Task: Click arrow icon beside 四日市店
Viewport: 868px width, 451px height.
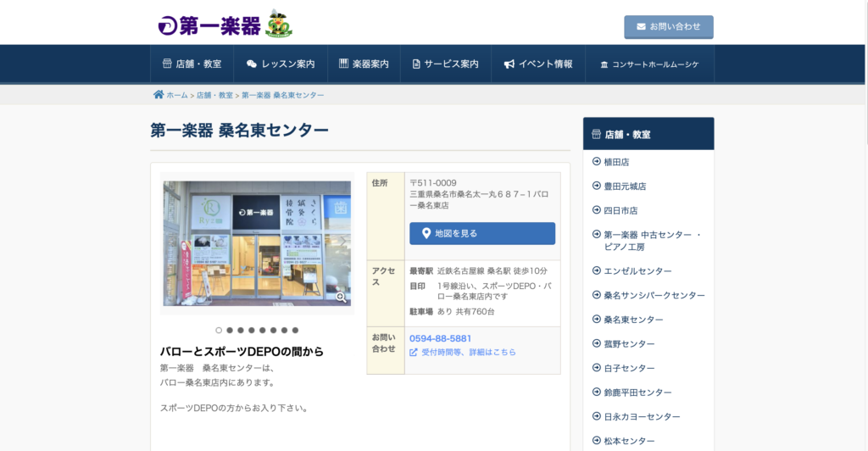Action: 596,210
